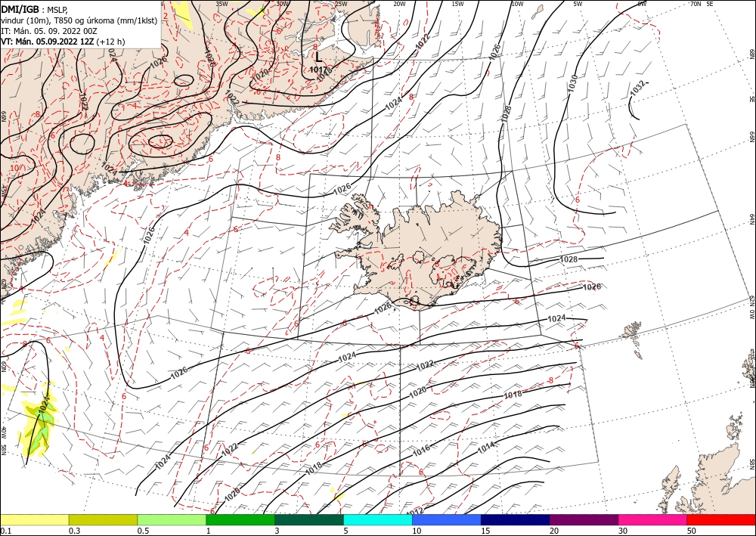Click the '10W' longitude label

pos(517,4)
